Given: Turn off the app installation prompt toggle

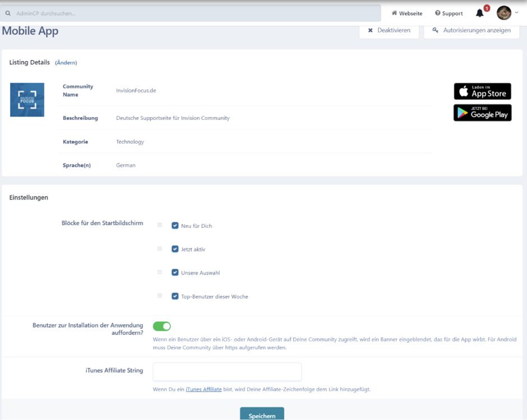Looking at the screenshot, I should (x=162, y=326).
